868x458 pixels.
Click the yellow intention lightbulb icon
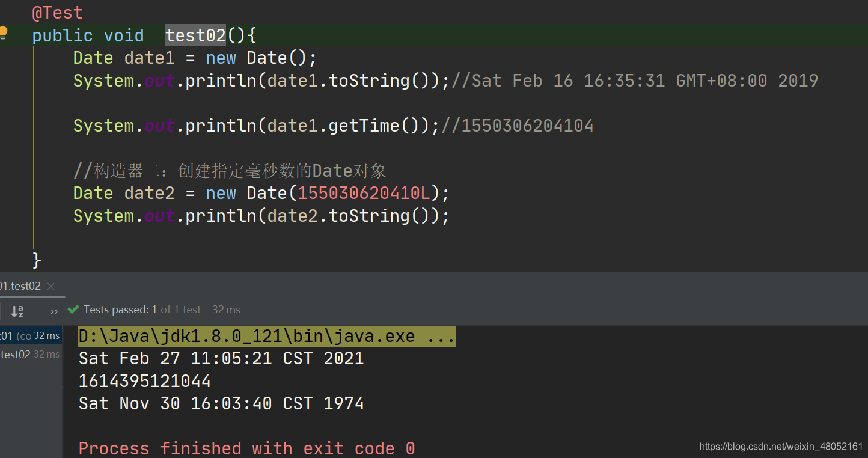(3, 32)
